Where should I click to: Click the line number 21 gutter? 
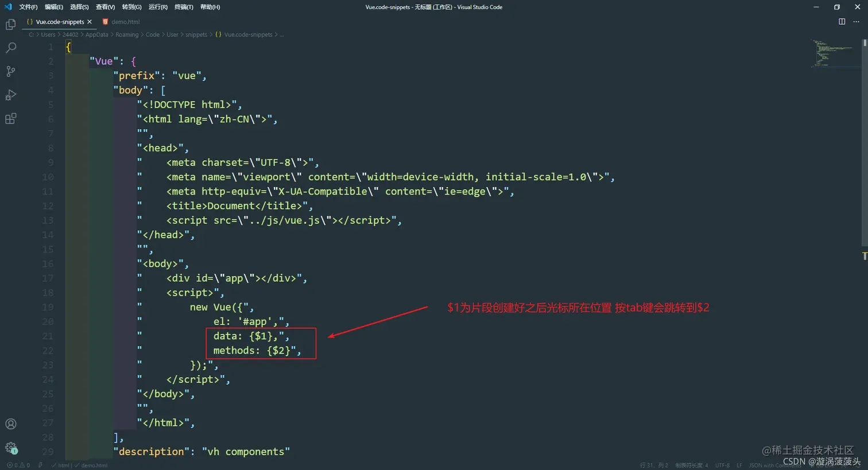(x=48, y=336)
